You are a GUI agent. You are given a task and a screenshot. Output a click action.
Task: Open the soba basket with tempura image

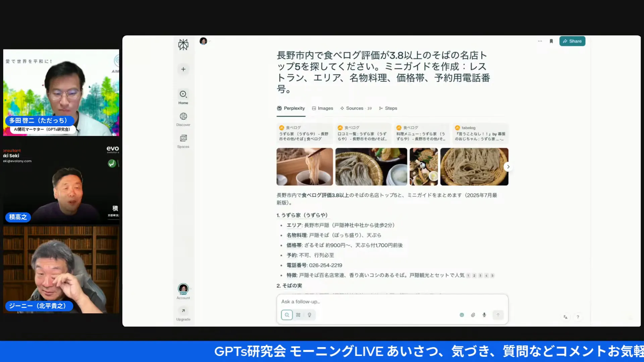(x=371, y=167)
